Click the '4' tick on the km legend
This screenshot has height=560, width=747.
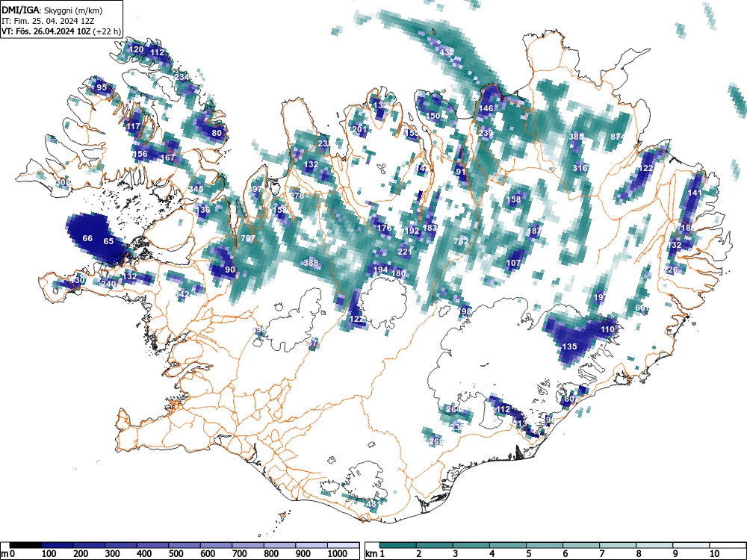coord(492,554)
